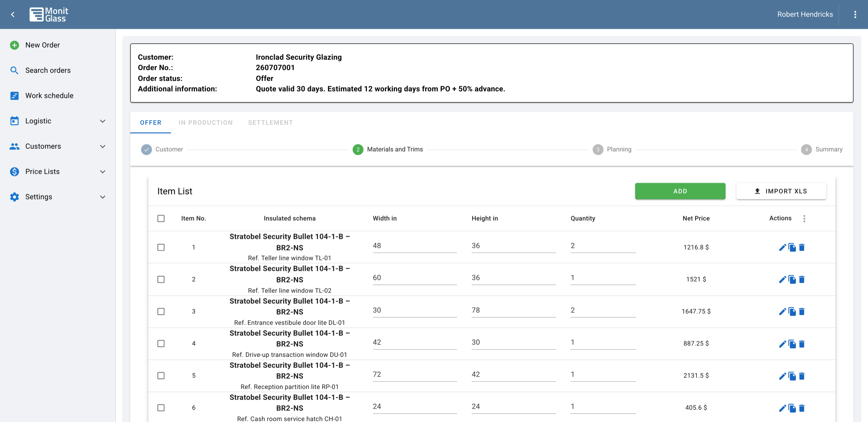Duplicate item 4 Drive-up transaction window
This screenshot has width=868, height=422.
(x=792, y=344)
